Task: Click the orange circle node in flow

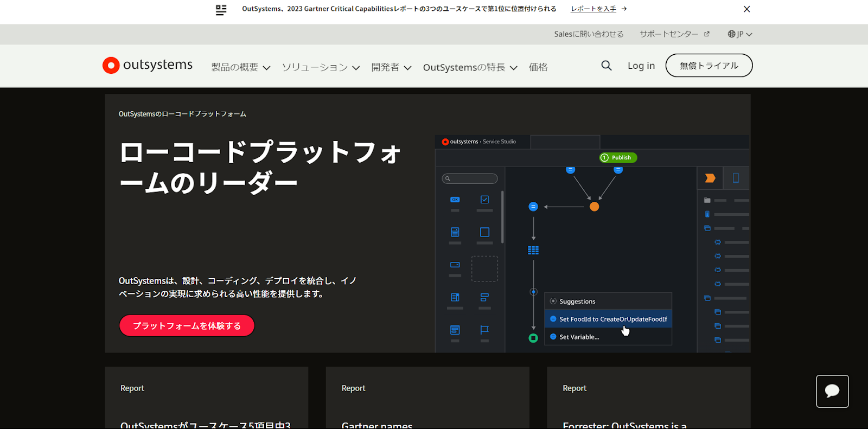Action: tap(595, 207)
